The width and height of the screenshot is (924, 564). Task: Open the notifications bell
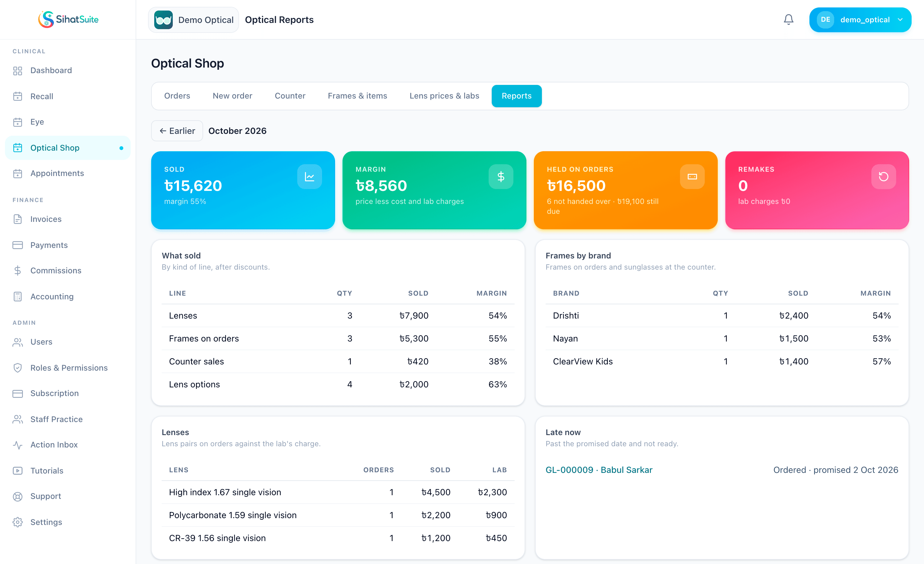pos(788,20)
